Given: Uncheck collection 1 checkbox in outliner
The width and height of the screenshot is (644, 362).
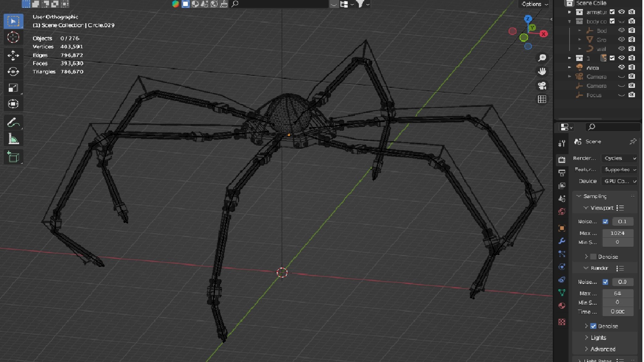Looking at the screenshot, I should click(x=612, y=58).
